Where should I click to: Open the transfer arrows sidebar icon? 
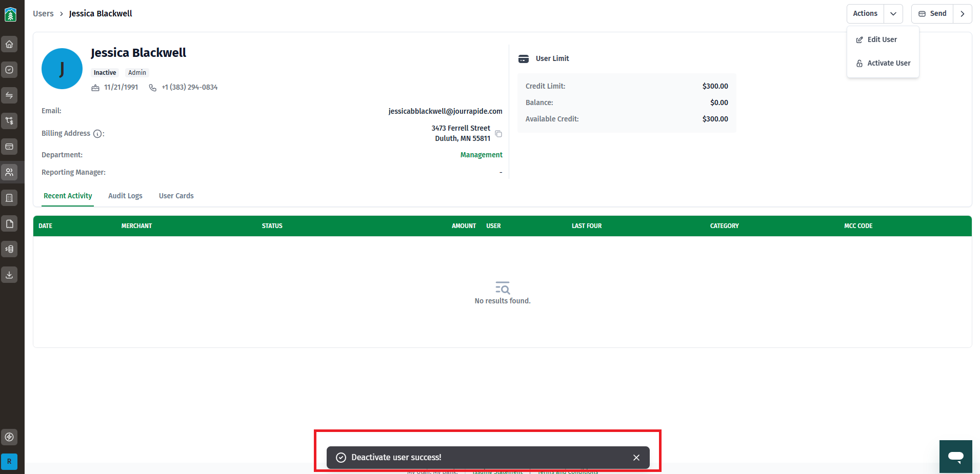[9, 95]
